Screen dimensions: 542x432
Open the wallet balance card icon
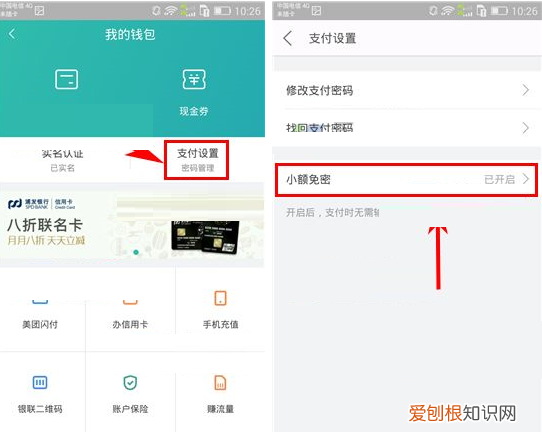click(66, 79)
